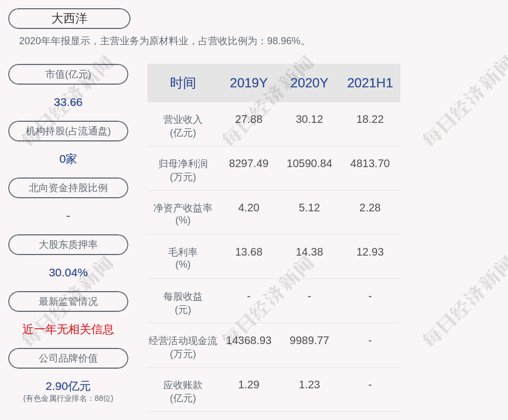Click the 2020年年报 summary sentence
The height and width of the screenshot is (420, 508).
tap(163, 41)
